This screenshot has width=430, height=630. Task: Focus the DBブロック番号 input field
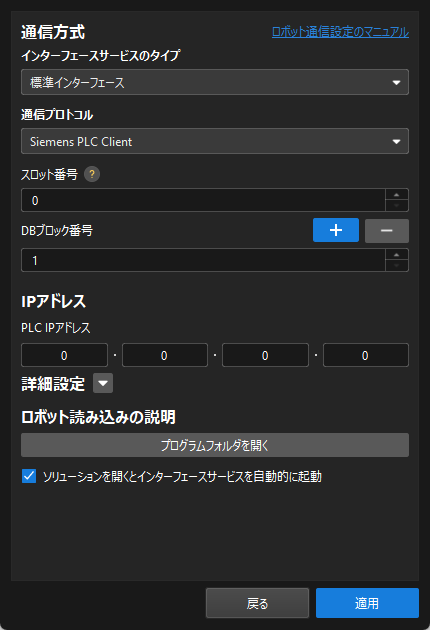point(203,260)
